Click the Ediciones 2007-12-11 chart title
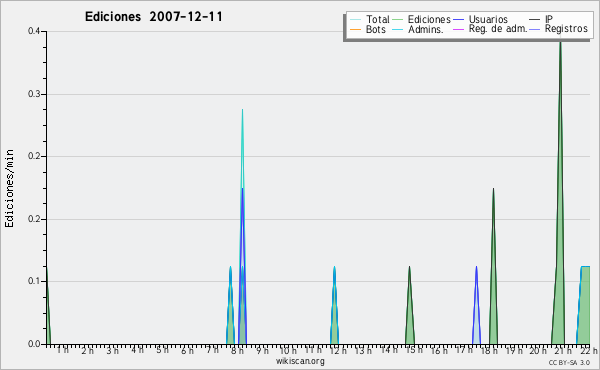Screen dimensions: 600x370 (x=153, y=16)
